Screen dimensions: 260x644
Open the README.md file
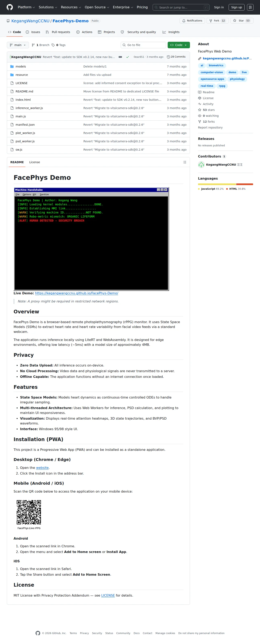click(x=24, y=91)
